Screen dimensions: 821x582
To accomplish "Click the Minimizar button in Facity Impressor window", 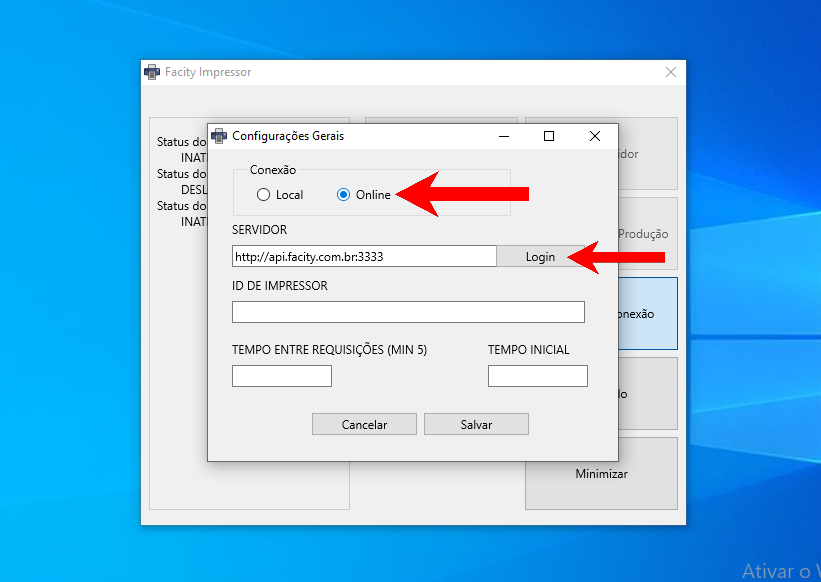I will click(x=601, y=474).
